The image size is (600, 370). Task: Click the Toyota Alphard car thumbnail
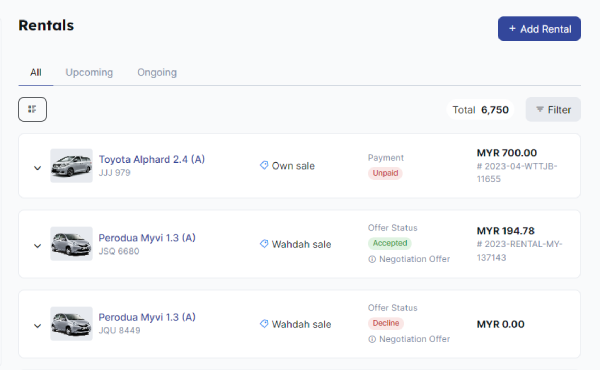point(72,166)
